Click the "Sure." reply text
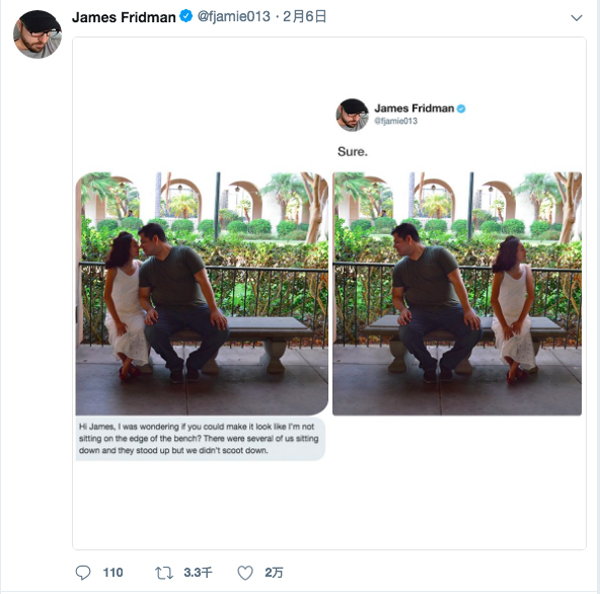Image resolution: width=600 pixels, height=594 pixels. 353,152
